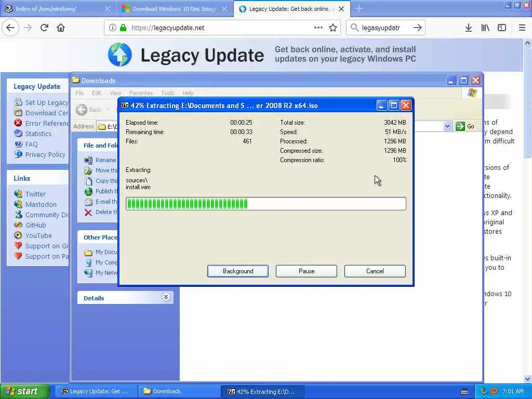
Task: Show site information icon in address bar
Action: 112,28
